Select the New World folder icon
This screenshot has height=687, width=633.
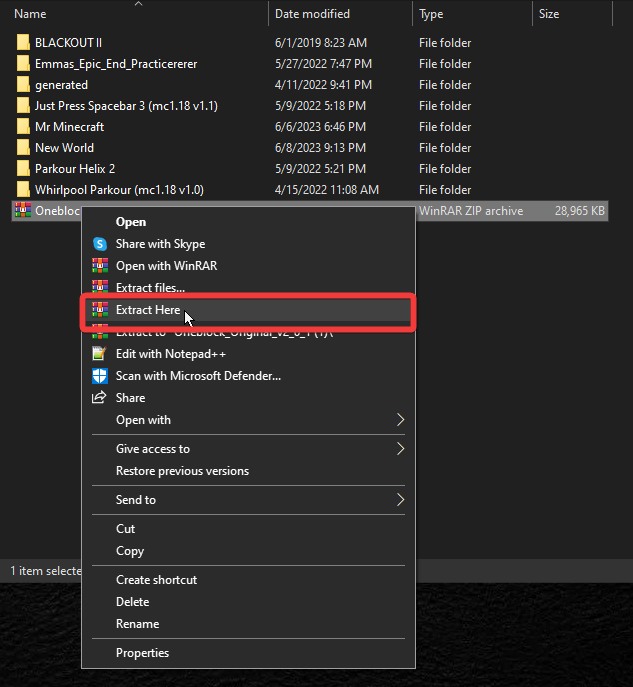[x=23, y=148]
